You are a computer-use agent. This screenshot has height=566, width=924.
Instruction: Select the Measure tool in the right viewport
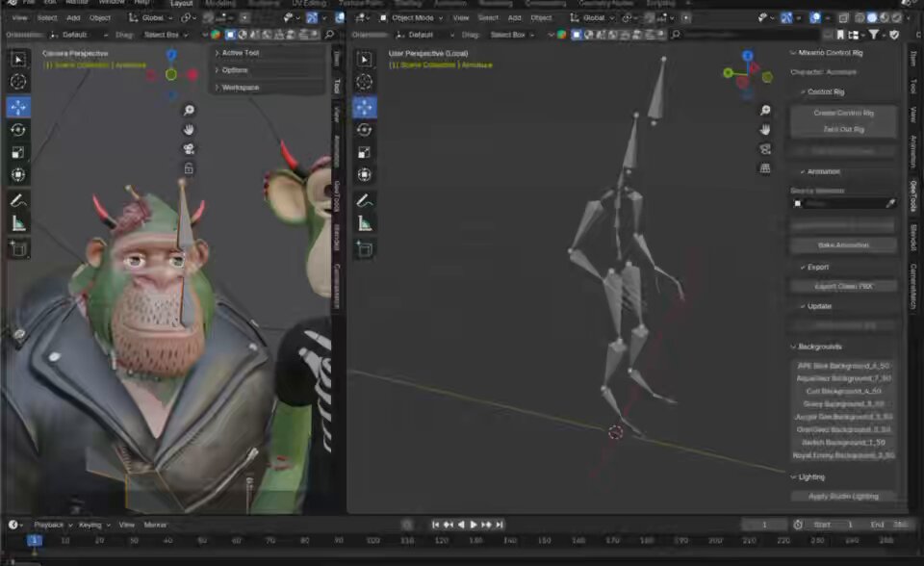364,224
